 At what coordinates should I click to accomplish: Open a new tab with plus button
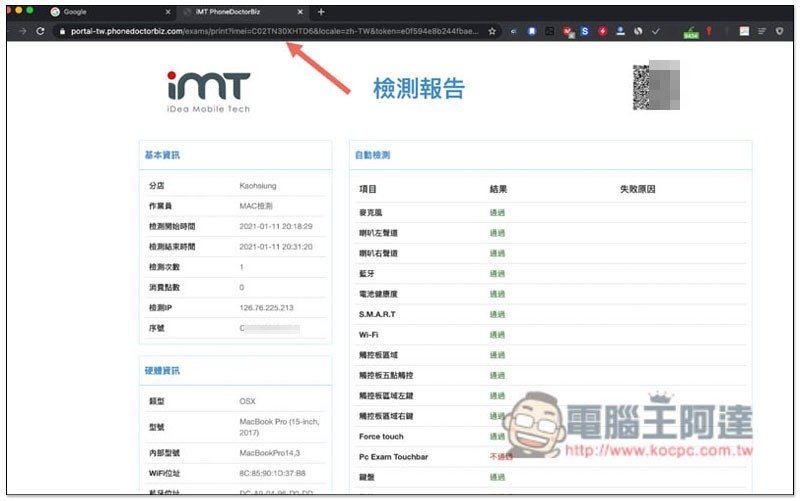[x=321, y=12]
